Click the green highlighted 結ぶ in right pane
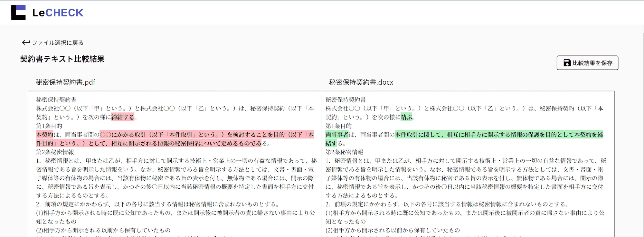Screen dimensions: 644x237 click(x=406, y=117)
